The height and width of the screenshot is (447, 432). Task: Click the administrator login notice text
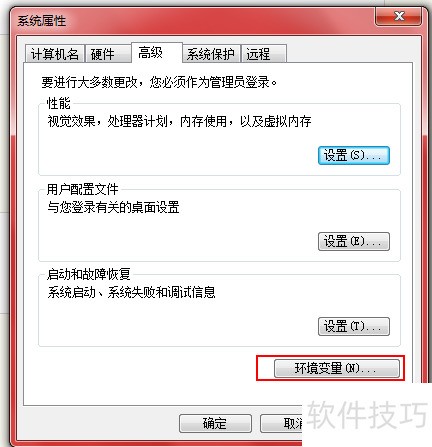tap(159, 82)
